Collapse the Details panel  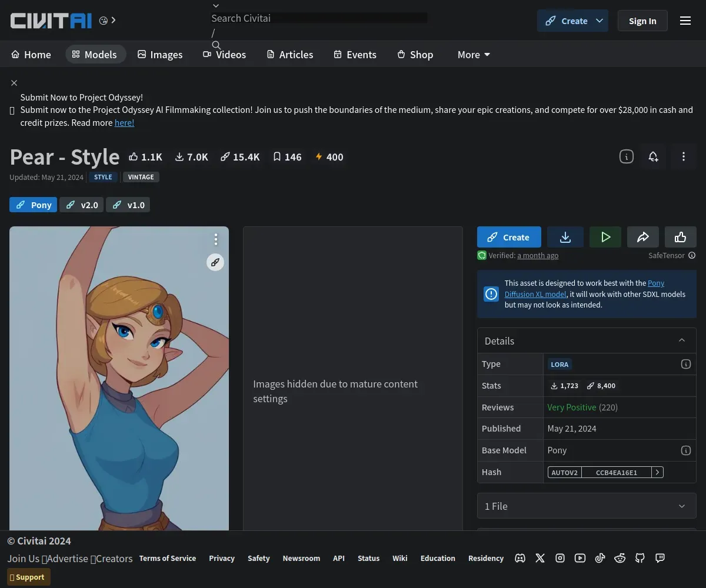[x=682, y=340]
